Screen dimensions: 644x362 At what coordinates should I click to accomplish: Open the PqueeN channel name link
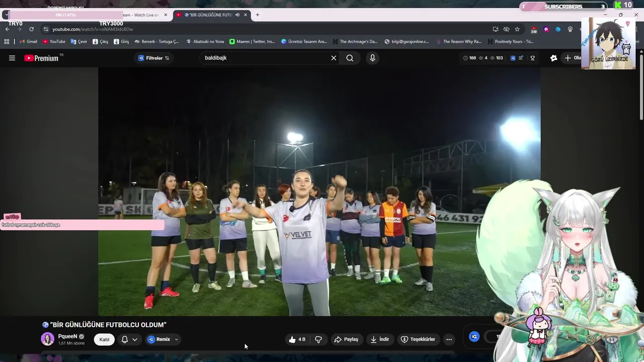67,336
